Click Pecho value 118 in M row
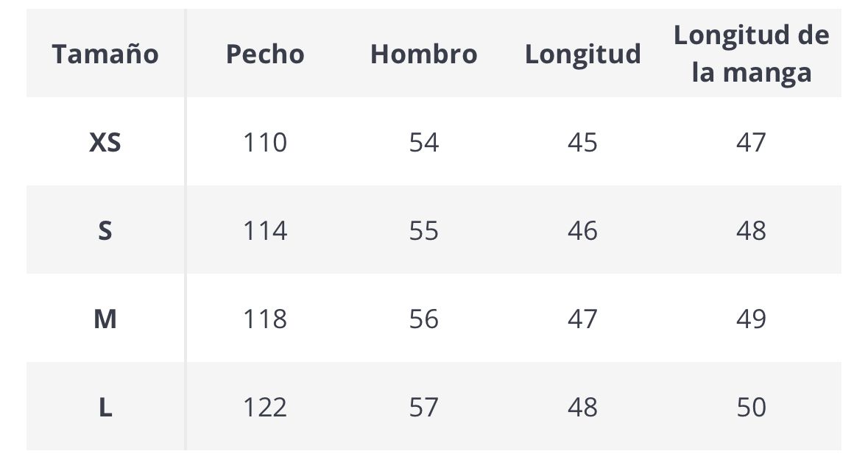The height and width of the screenshot is (465, 868). pyautogui.click(x=265, y=319)
